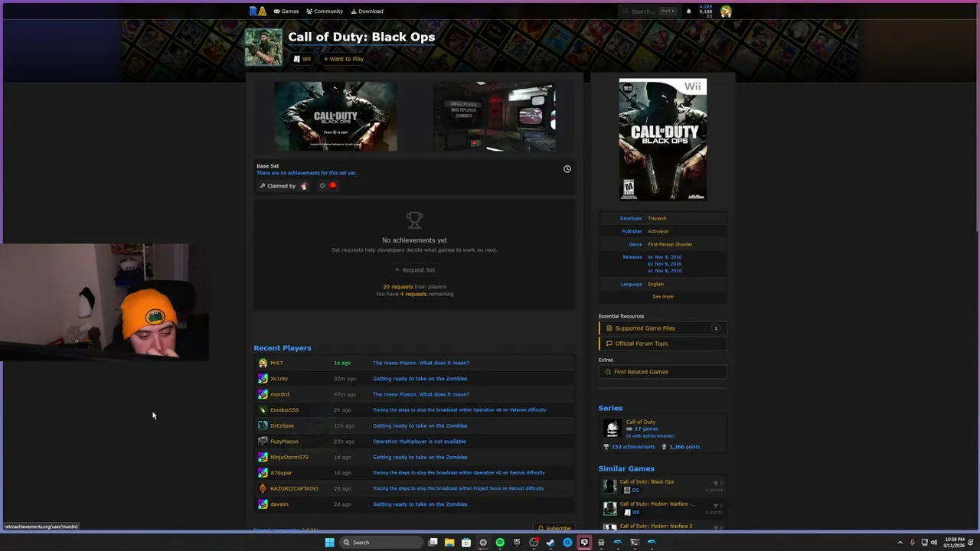Open the First-Person Shooter genre link
The width and height of the screenshot is (980, 551).
click(x=670, y=244)
